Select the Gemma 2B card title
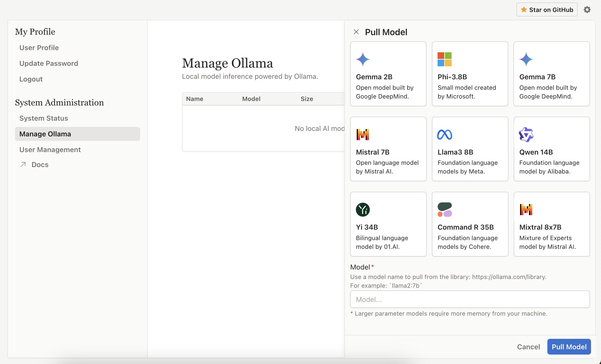 pos(374,77)
